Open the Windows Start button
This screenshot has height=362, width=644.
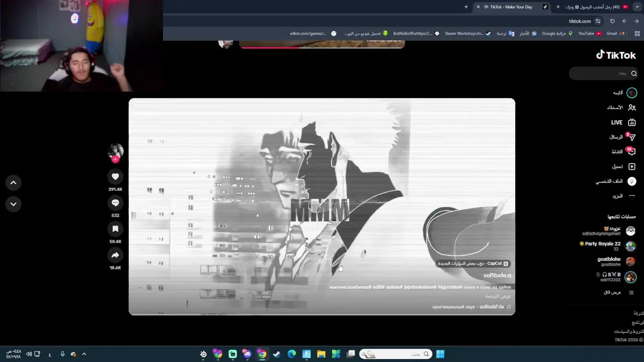point(440,354)
